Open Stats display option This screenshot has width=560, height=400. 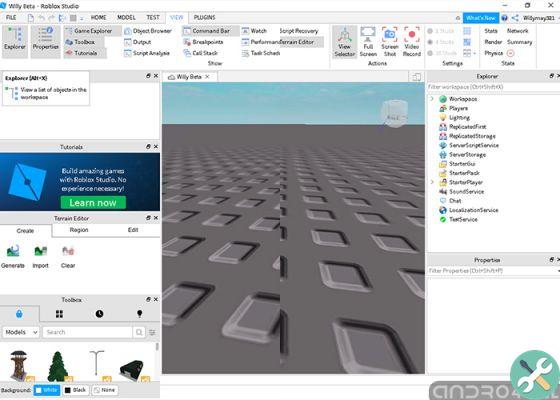pyautogui.click(x=491, y=31)
